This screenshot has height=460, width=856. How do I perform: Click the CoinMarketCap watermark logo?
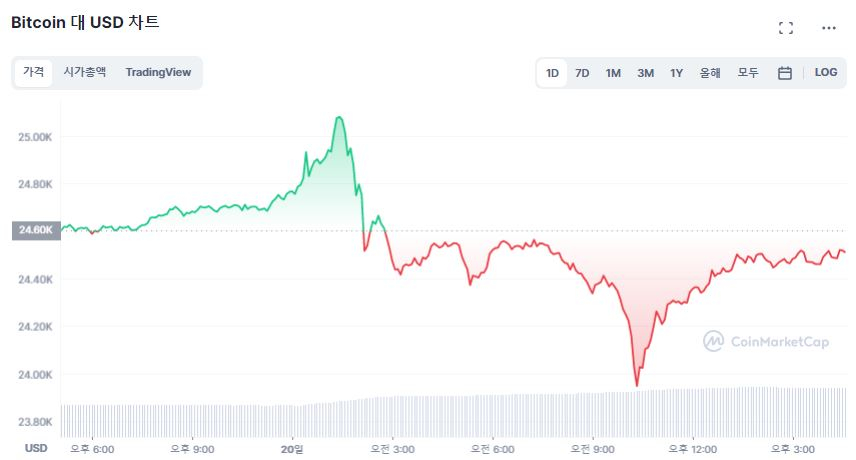(x=766, y=342)
